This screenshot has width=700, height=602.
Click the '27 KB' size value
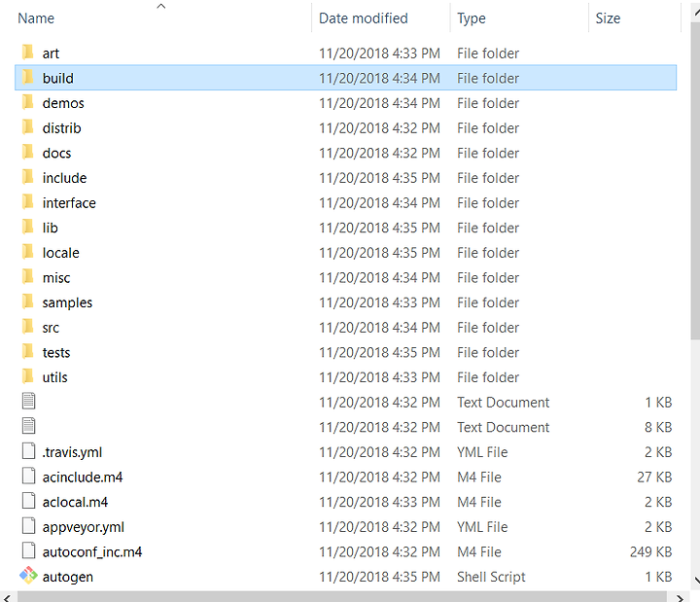pyautogui.click(x=654, y=477)
